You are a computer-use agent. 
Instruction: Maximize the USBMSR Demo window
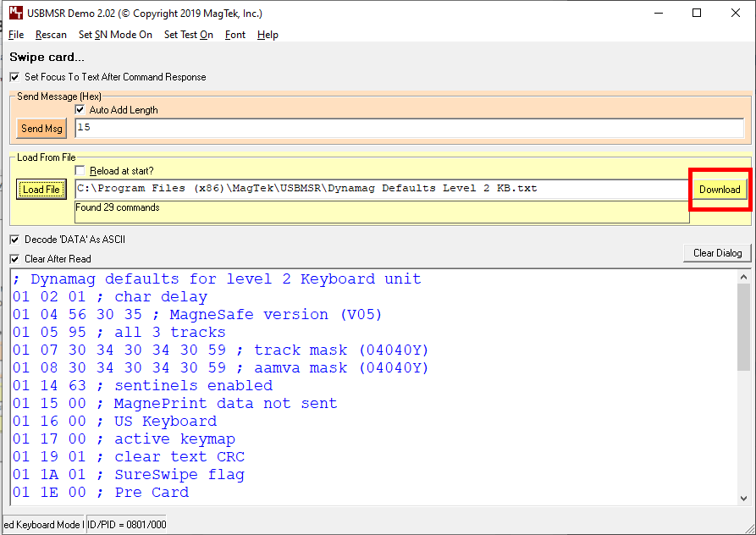(x=697, y=13)
